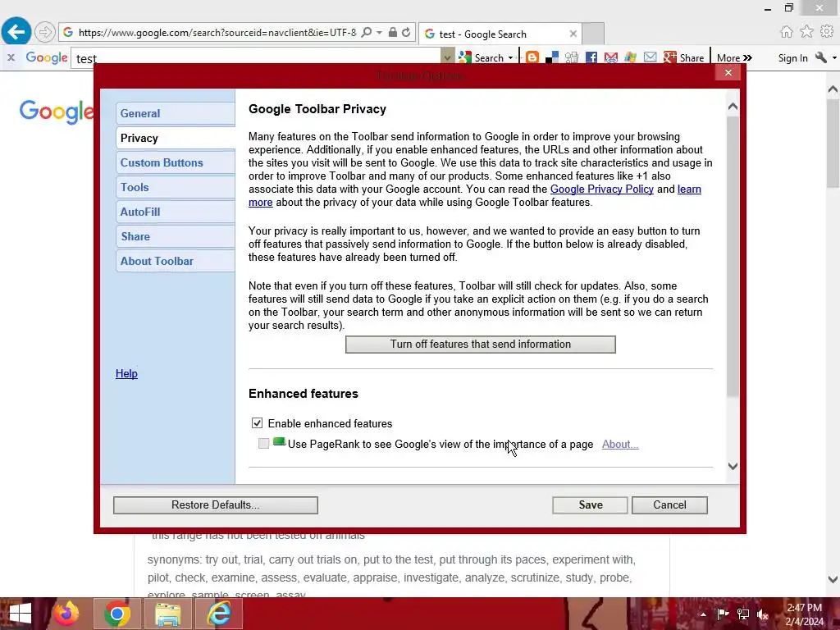
Task: Expand the Search button dropdown arrow
Action: (x=510, y=57)
